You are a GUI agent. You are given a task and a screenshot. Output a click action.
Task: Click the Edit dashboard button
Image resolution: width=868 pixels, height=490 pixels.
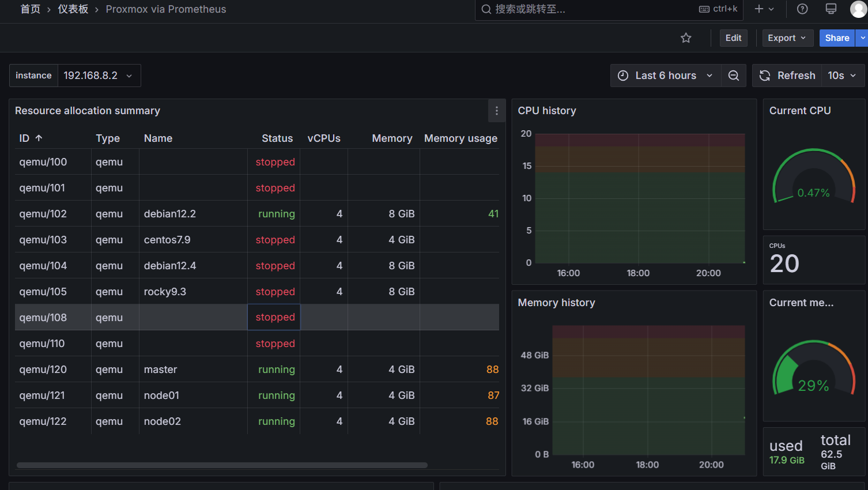tap(733, 38)
